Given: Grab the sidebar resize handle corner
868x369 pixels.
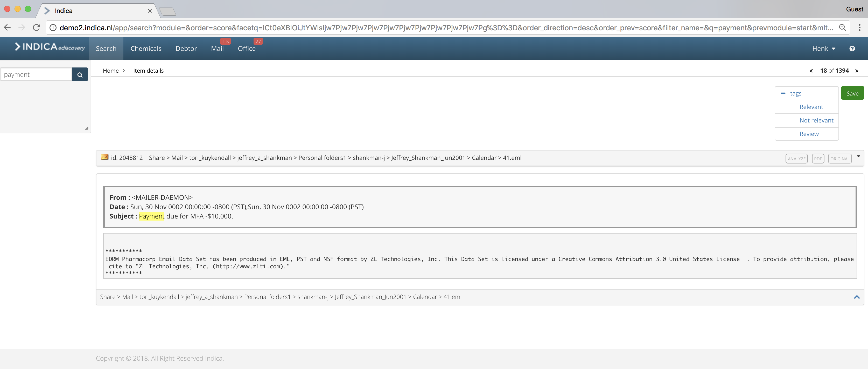Looking at the screenshot, I should 87,128.
